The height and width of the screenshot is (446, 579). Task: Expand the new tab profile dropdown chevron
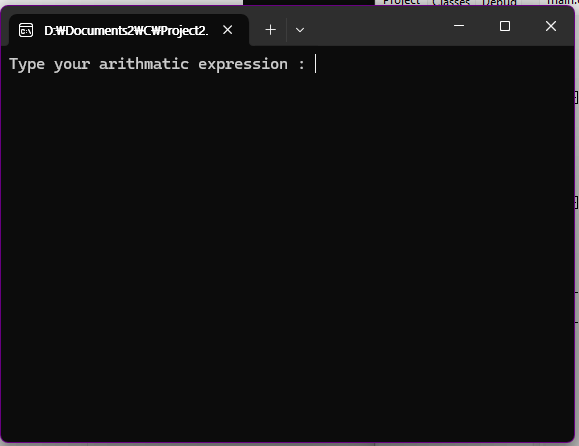300,30
